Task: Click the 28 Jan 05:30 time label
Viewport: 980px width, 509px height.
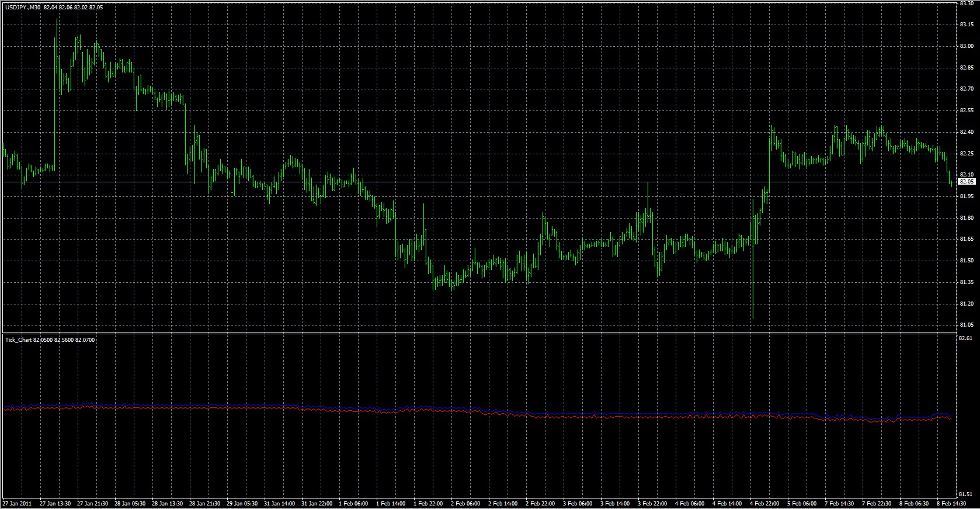Action: pyautogui.click(x=130, y=503)
